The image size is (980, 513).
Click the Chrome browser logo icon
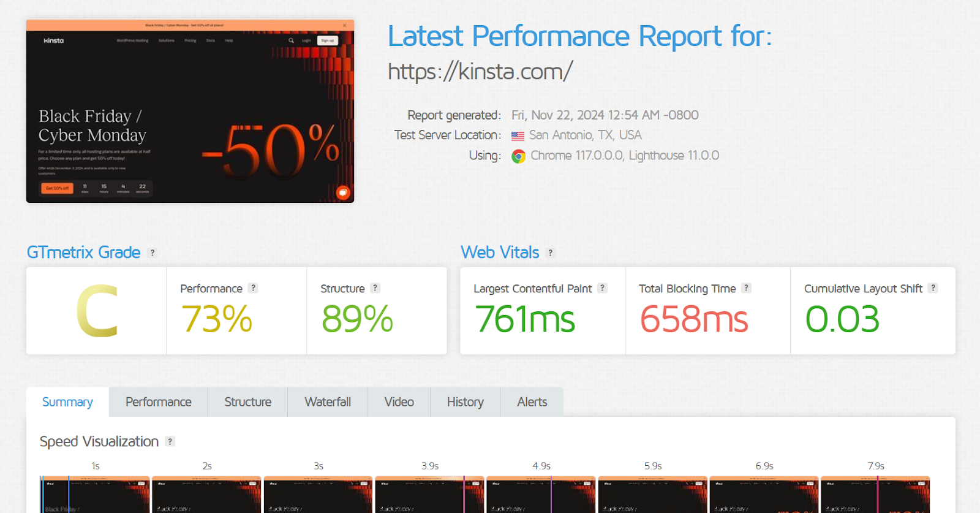point(519,156)
